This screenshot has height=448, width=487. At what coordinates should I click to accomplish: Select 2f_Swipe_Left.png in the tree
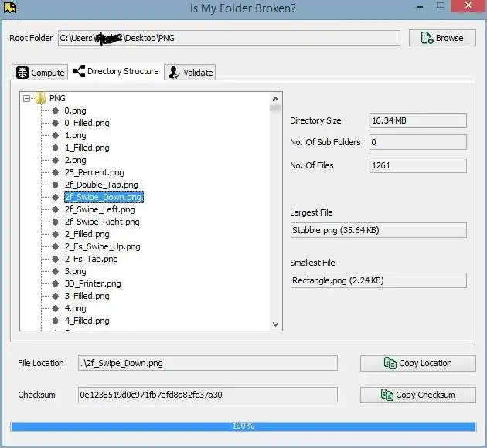[x=100, y=209]
